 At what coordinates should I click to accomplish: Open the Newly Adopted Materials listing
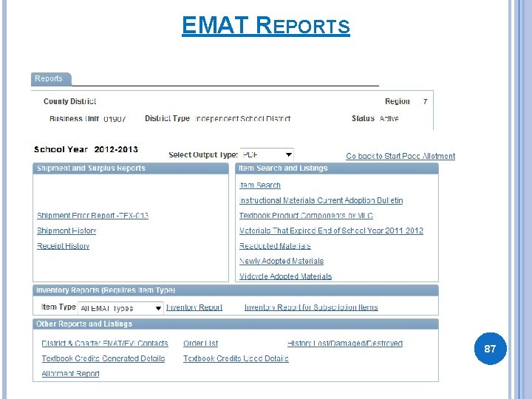click(282, 261)
